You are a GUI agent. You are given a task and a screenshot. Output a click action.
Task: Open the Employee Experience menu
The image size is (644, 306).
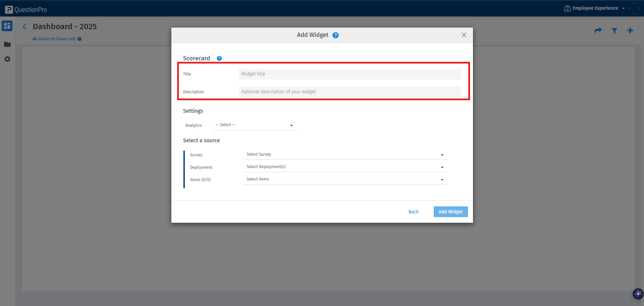595,8
